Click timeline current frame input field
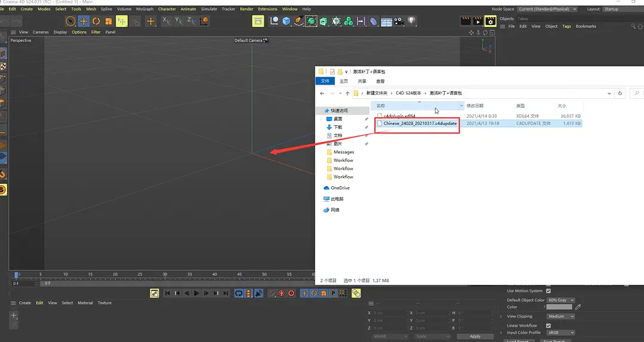 [x=24, y=283]
